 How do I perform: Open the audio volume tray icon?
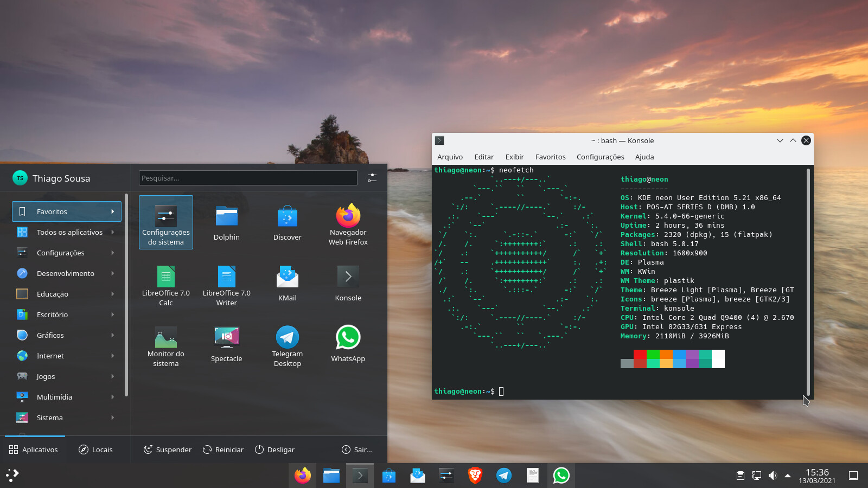[x=773, y=476]
